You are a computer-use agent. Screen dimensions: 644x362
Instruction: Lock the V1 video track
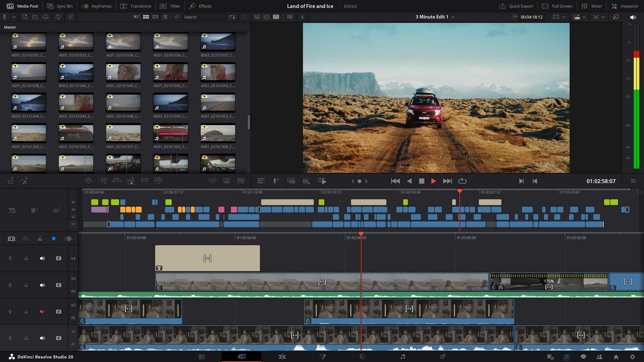[x=26, y=338]
